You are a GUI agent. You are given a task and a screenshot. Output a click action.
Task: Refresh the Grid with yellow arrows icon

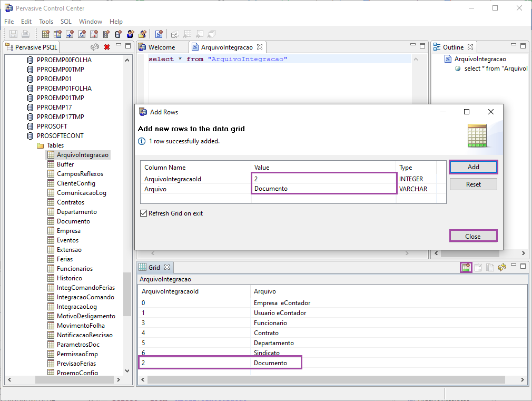(501, 268)
